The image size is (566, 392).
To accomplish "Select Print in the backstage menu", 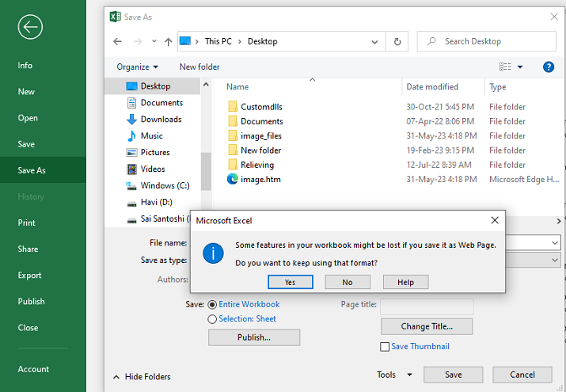I will [x=27, y=223].
